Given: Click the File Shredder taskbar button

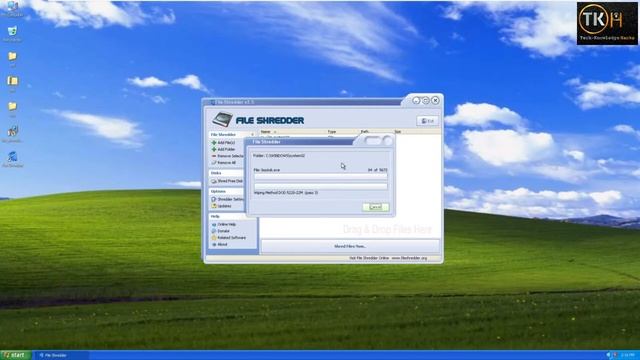Looking at the screenshot, I should click(x=61, y=356).
